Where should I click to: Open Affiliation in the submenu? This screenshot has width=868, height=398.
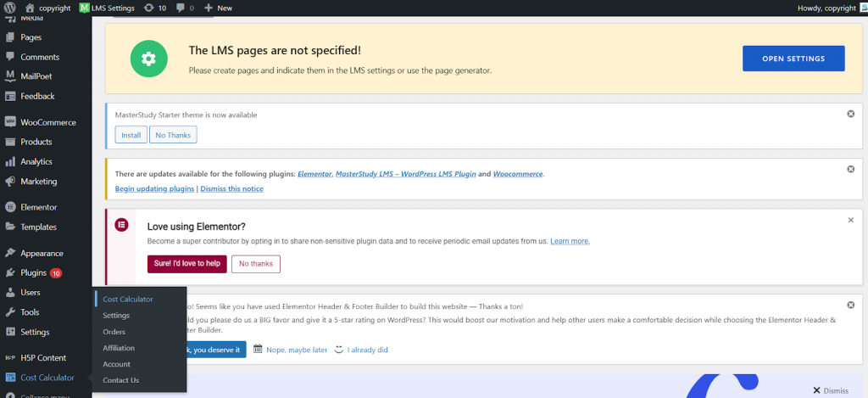(119, 348)
